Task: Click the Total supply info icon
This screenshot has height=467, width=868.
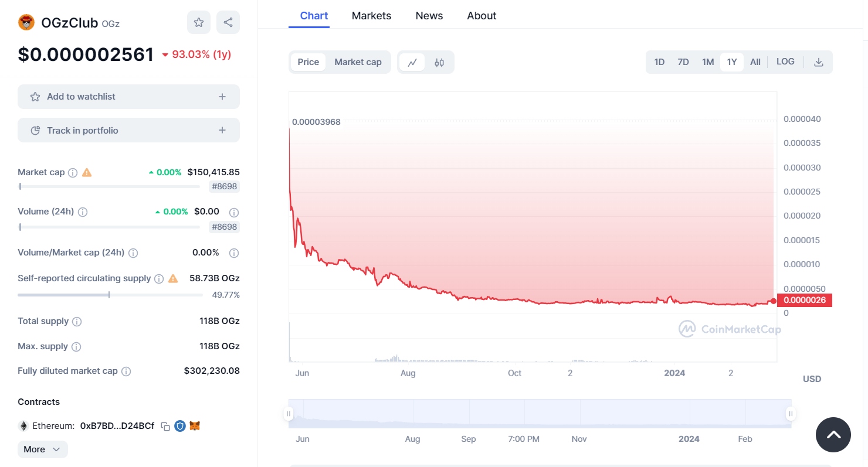Action: pos(77,322)
